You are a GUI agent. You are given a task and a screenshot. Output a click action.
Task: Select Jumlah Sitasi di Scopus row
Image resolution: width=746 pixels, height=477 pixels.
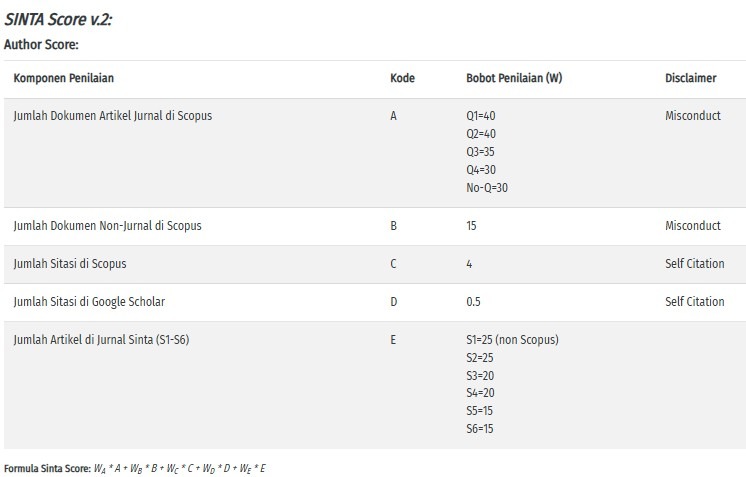[x=375, y=264]
